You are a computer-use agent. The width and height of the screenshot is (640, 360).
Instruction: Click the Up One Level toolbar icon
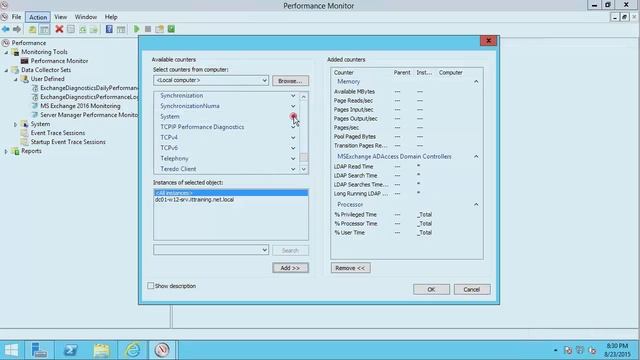tap(32, 29)
